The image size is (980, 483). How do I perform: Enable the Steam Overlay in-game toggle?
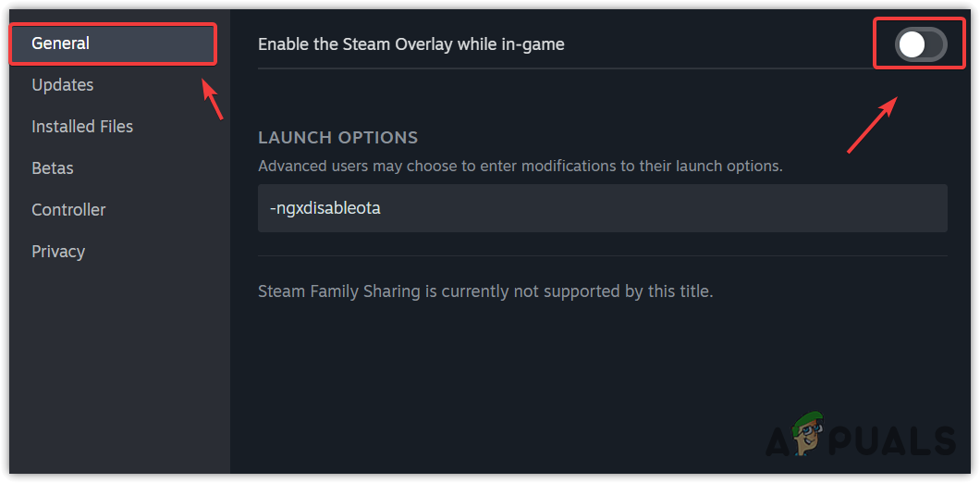pyautogui.click(x=921, y=44)
